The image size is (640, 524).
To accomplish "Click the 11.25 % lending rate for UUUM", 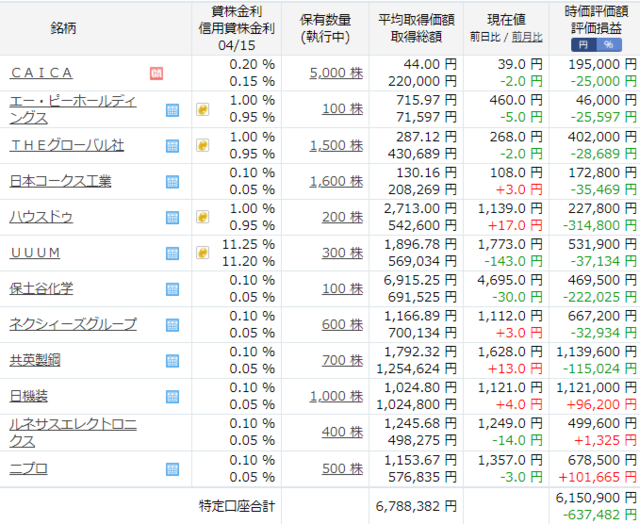I will [x=249, y=244].
